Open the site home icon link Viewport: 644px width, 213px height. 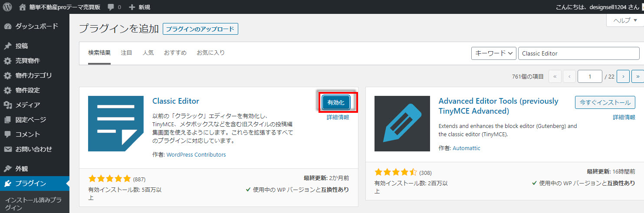click(x=23, y=7)
